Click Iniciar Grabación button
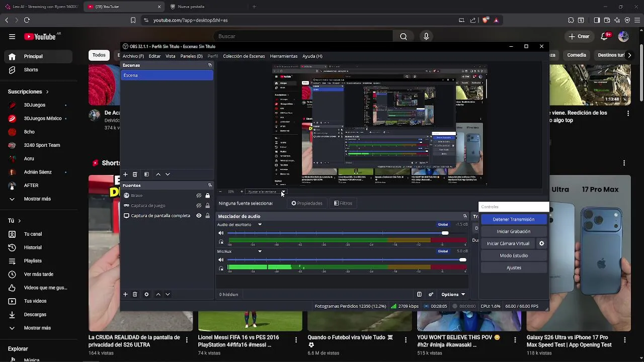This screenshot has width=644, height=362. [x=514, y=231]
